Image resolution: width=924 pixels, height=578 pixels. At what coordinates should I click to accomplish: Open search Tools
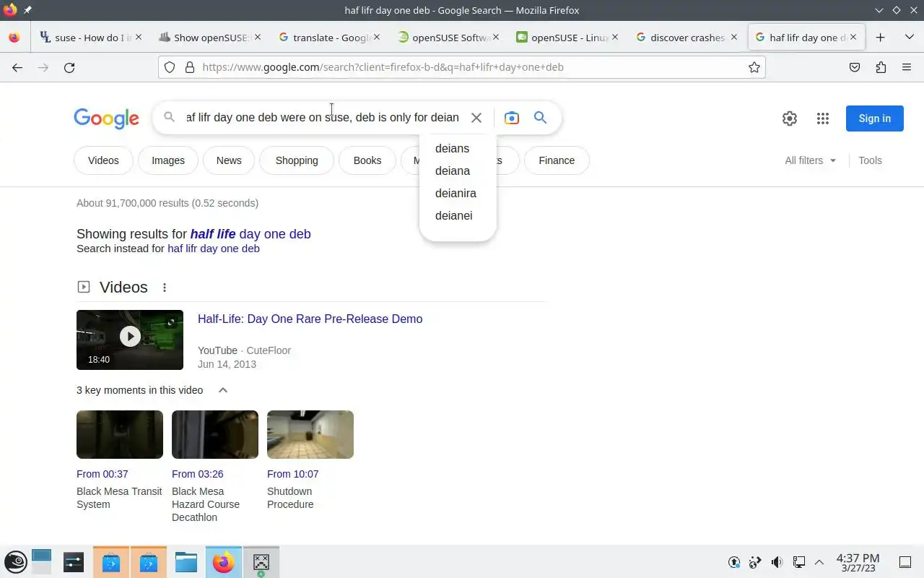click(x=870, y=160)
